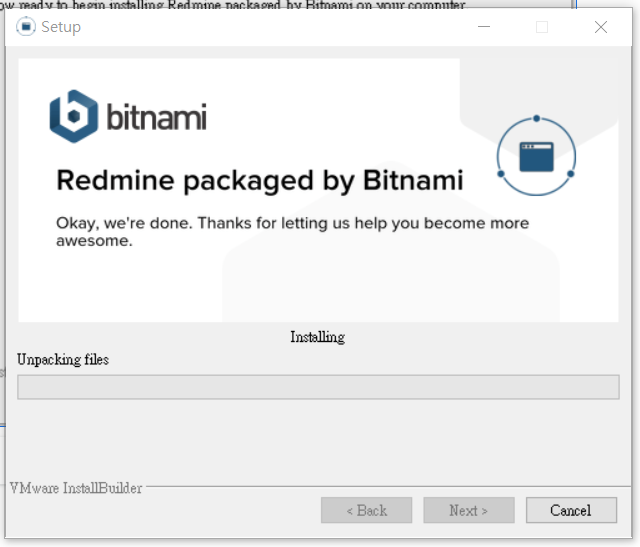Image resolution: width=640 pixels, height=547 pixels.
Task: Click the 'Setup' window title text
Action: click(x=61, y=27)
